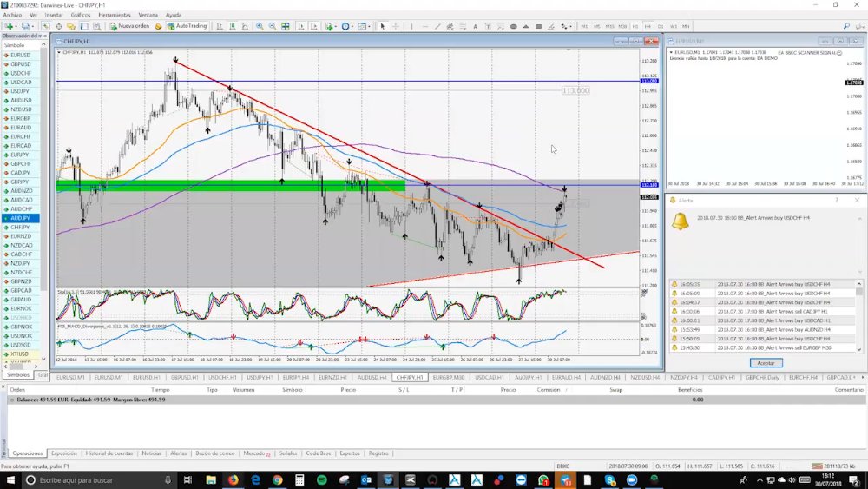This screenshot has width=868, height=489.
Task: Open dropdown arrow next to Indicators icon
Action: point(336,27)
